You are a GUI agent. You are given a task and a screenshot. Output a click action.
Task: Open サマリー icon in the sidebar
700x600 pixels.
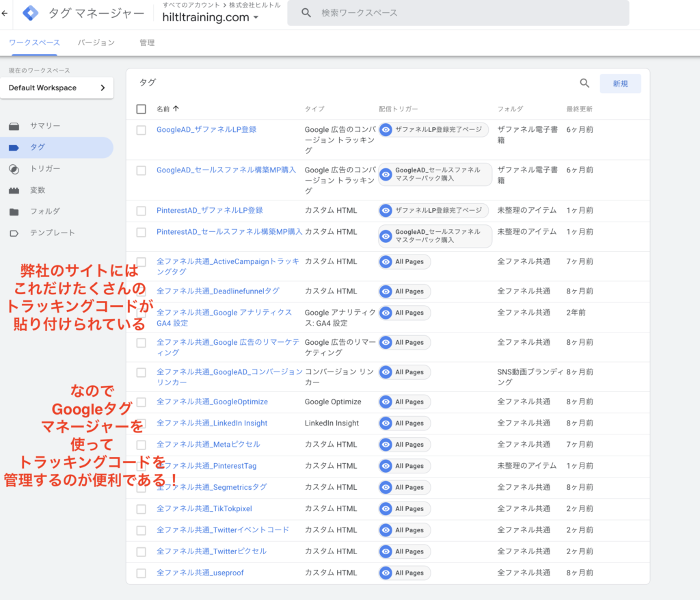(x=14, y=126)
